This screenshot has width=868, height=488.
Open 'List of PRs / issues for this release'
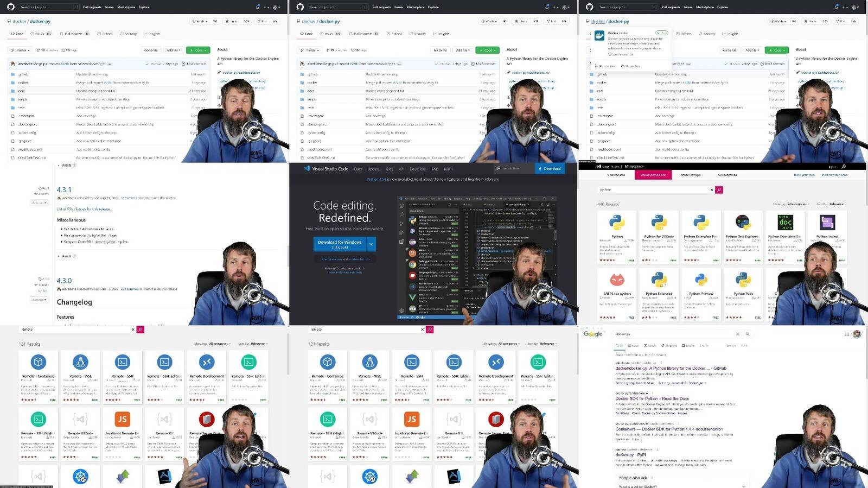(84, 209)
